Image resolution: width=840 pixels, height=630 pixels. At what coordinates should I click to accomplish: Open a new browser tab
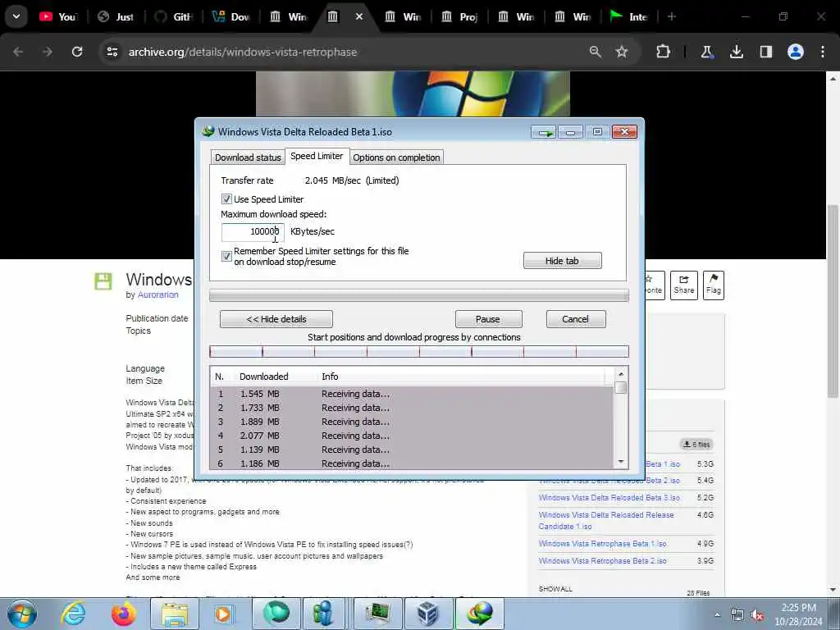pos(672,16)
